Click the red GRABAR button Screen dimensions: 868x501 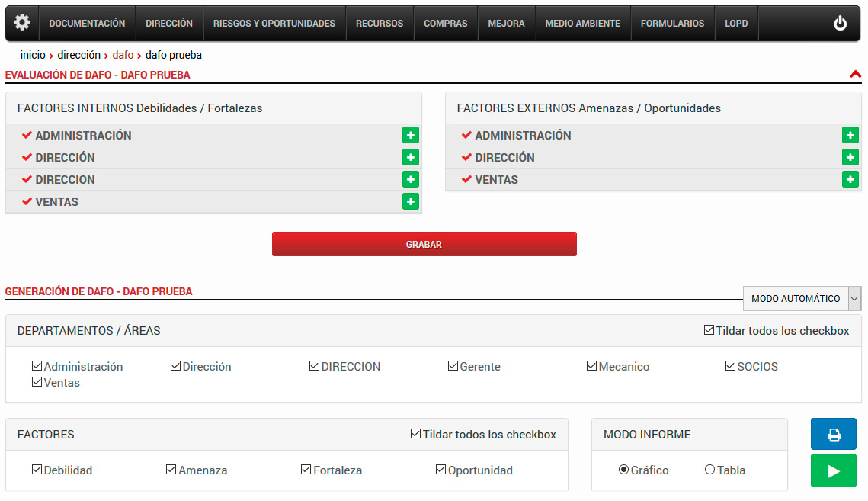[x=424, y=245]
